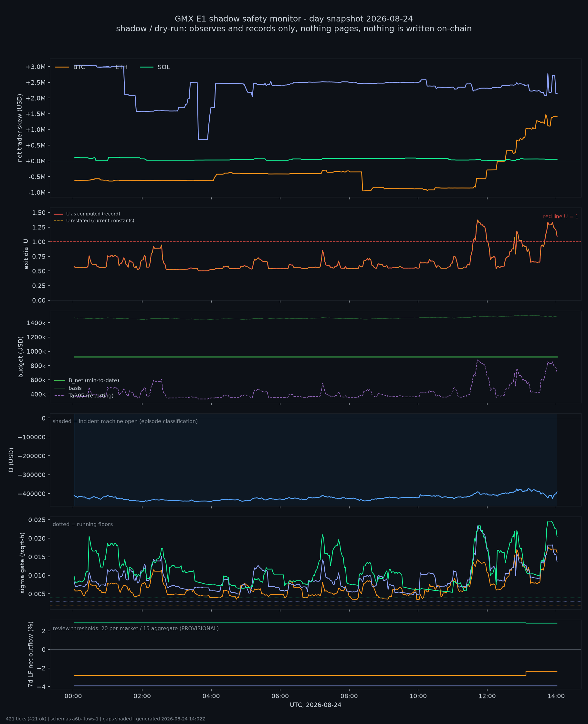This screenshot has width=588, height=724.
Task: Click the 'B_net (min-to-date)' legend text
Action: [x=94, y=380]
